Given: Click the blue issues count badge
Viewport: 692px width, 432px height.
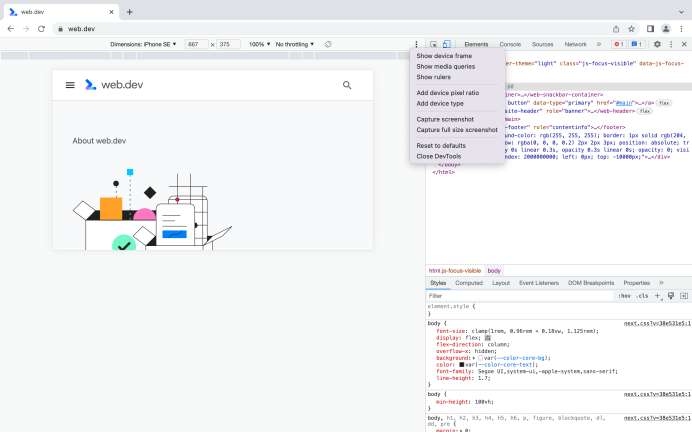Looking at the screenshot, I should (636, 44).
